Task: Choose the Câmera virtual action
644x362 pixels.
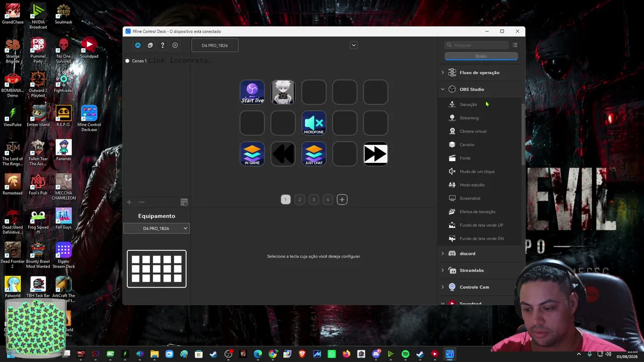Action: (473, 131)
